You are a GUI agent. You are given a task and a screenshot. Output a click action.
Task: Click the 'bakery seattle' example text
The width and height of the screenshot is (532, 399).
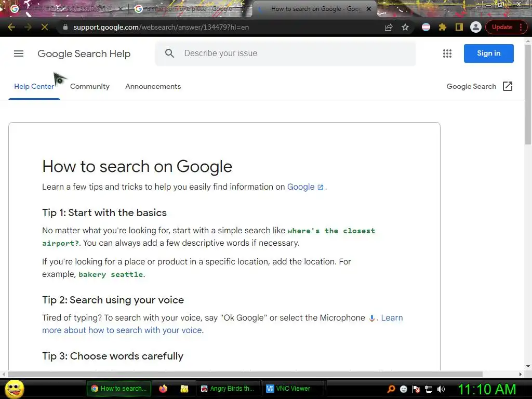tap(111, 274)
